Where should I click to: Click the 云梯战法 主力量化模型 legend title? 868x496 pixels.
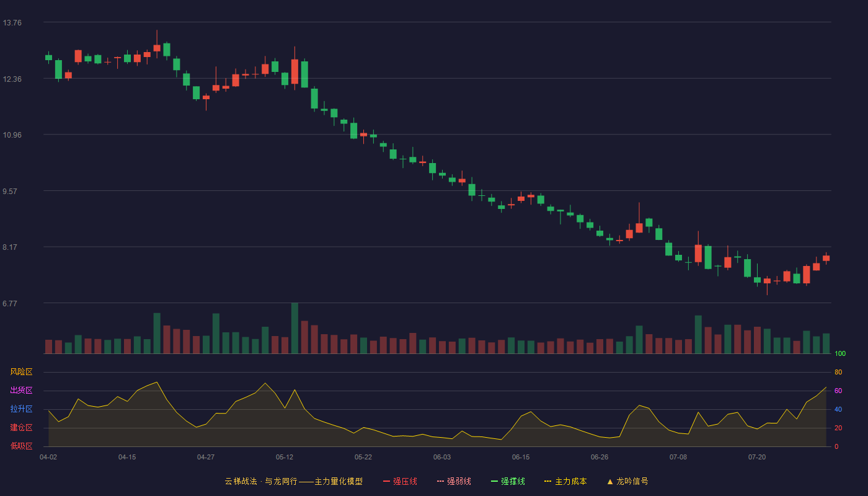tap(293, 481)
